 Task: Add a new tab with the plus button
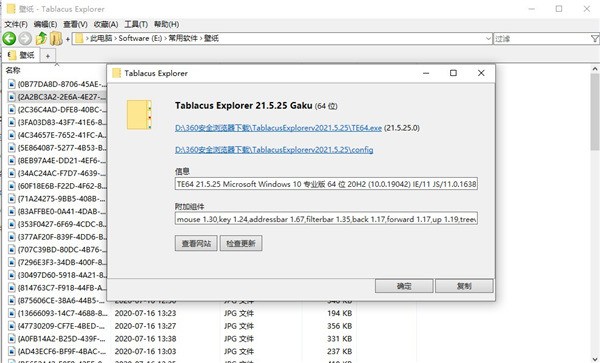pyautogui.click(x=48, y=56)
